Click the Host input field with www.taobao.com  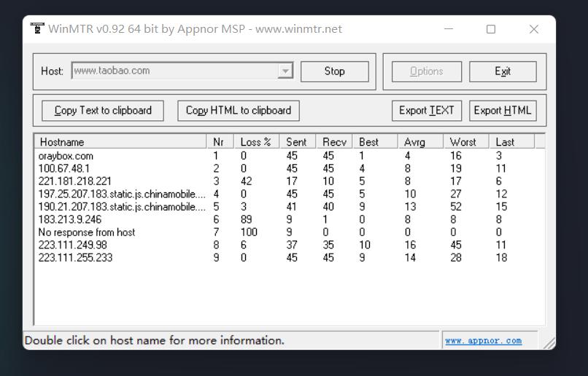pyautogui.click(x=174, y=71)
